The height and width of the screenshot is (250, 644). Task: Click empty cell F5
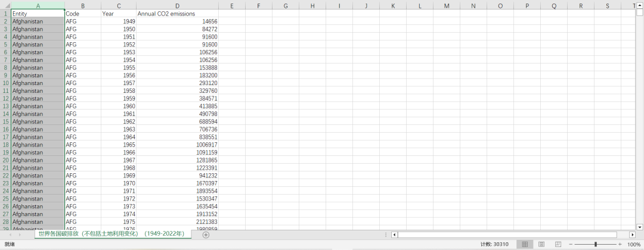click(x=259, y=44)
